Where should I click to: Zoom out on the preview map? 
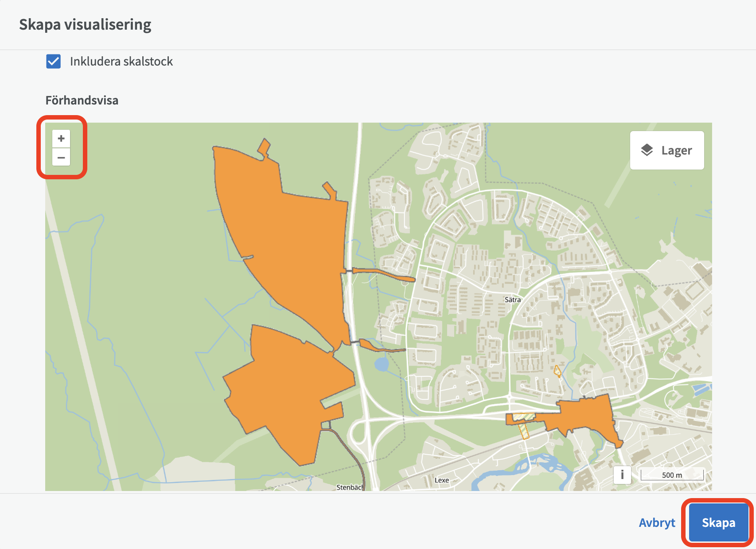coord(61,158)
